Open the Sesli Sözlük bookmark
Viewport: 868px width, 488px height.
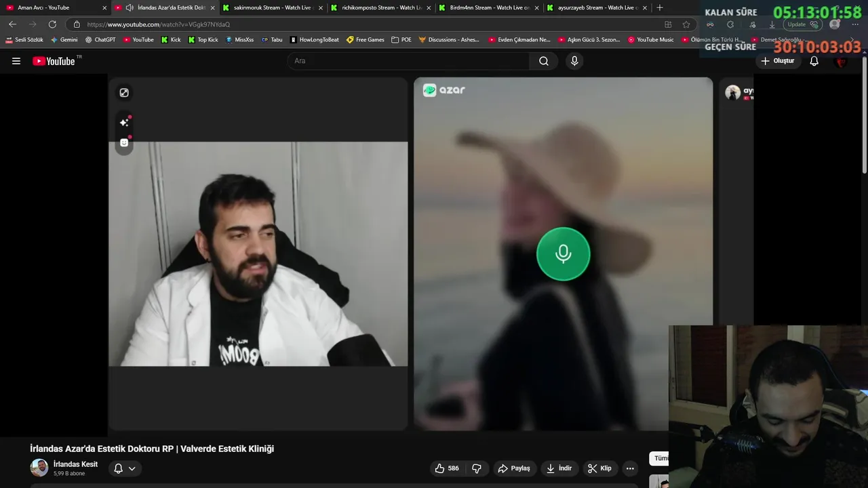24,40
